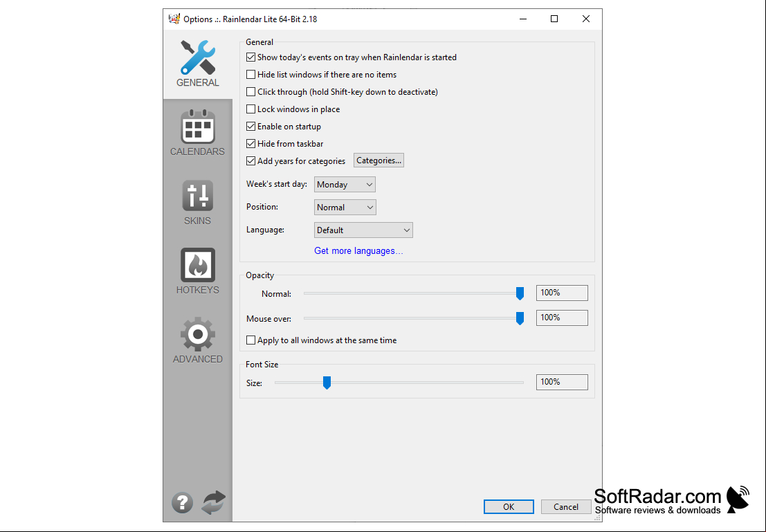Open the Week's start day dropdown
This screenshot has width=766, height=532.
tap(345, 184)
